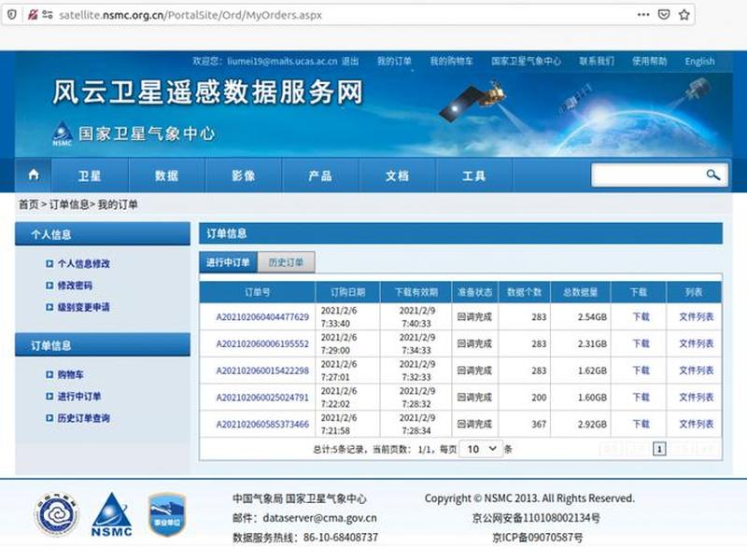Click 下载 for the 2.54GB order

point(641,316)
